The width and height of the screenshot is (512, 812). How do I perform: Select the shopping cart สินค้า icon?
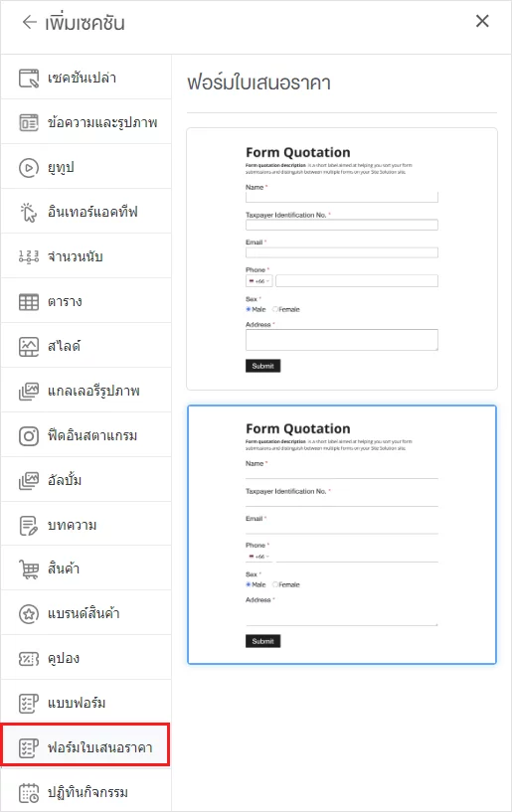pyautogui.click(x=29, y=569)
